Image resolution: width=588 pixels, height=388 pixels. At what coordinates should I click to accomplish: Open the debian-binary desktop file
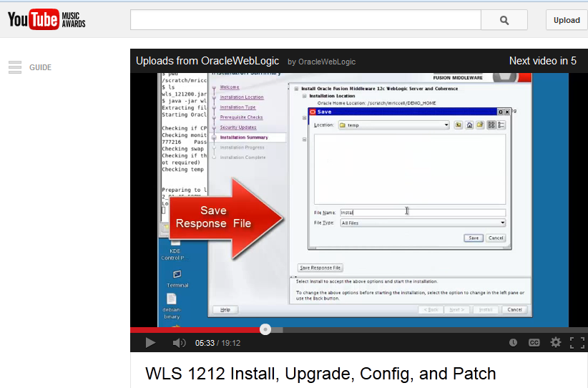pyautogui.click(x=172, y=306)
